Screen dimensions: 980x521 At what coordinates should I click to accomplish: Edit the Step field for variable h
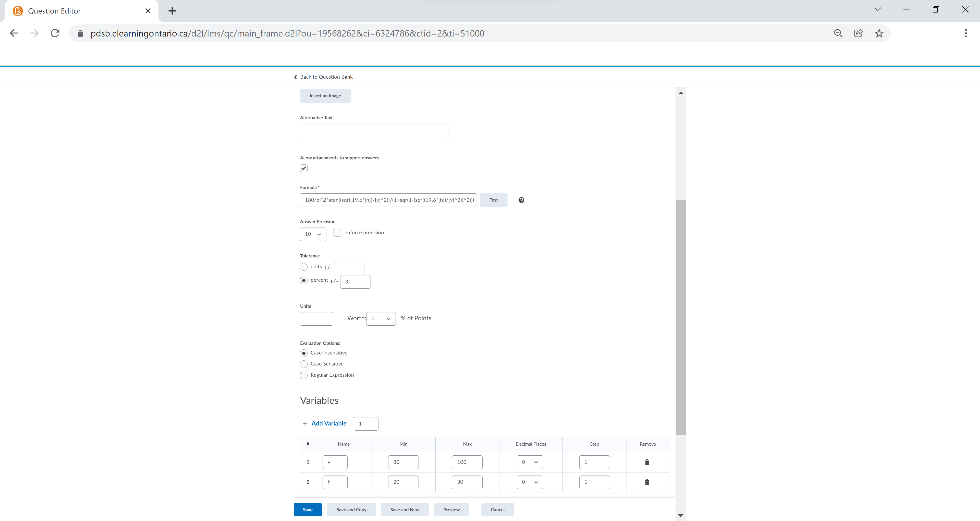pyautogui.click(x=595, y=482)
